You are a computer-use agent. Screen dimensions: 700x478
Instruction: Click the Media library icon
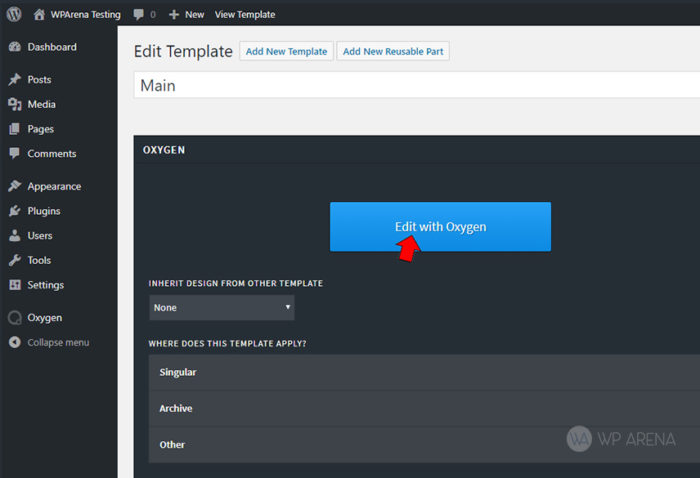coord(15,104)
